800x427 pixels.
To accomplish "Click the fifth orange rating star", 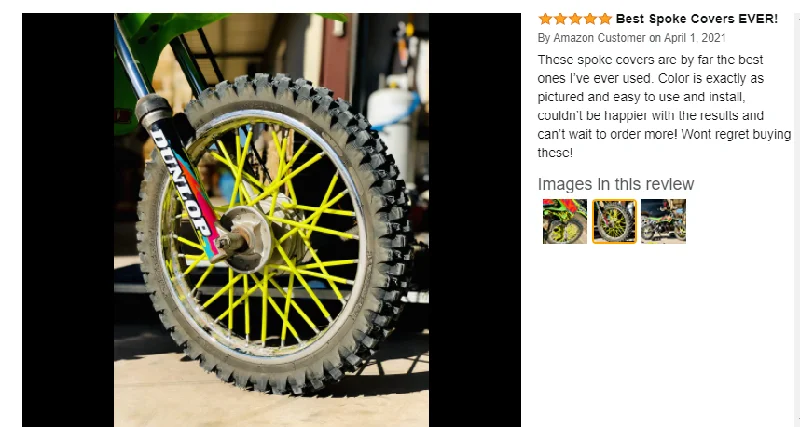I will pyautogui.click(x=605, y=19).
